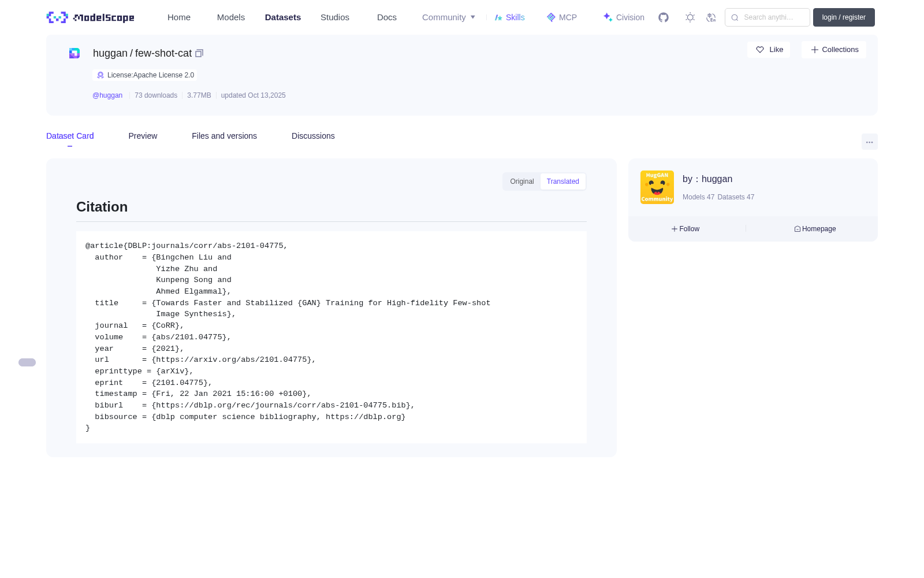Click the few-shot-cat dataset name
Image resolution: width=924 pixels, height=578 pixels.
(163, 53)
